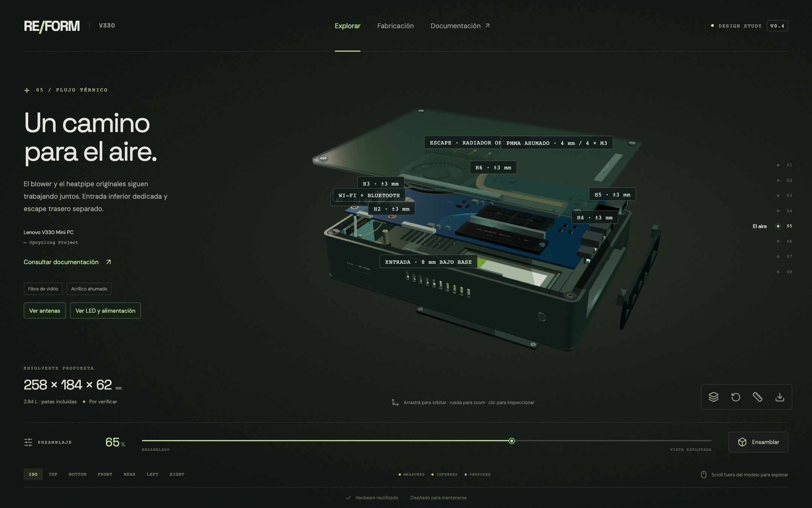
Task: Click the Ver antenas button
Action: (x=45, y=310)
